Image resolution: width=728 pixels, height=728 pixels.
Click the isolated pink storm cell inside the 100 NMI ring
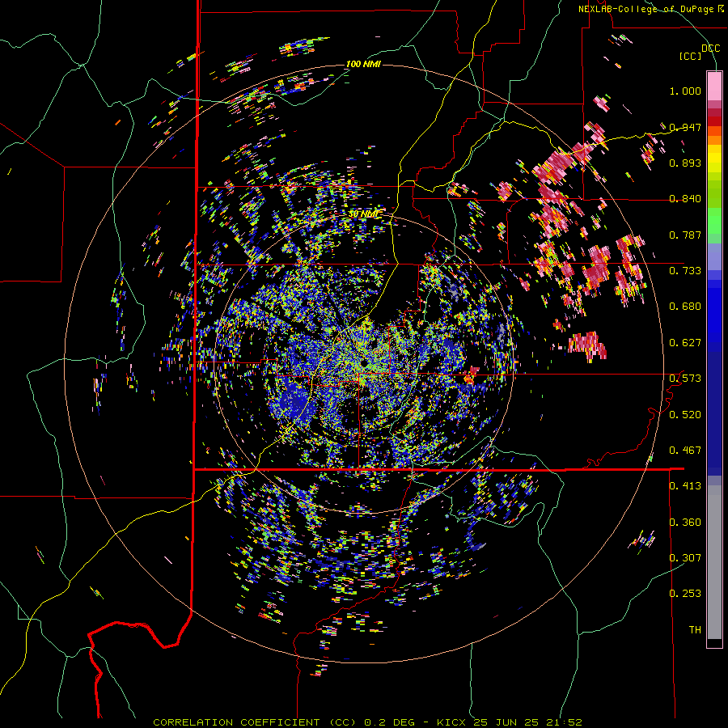(x=587, y=345)
